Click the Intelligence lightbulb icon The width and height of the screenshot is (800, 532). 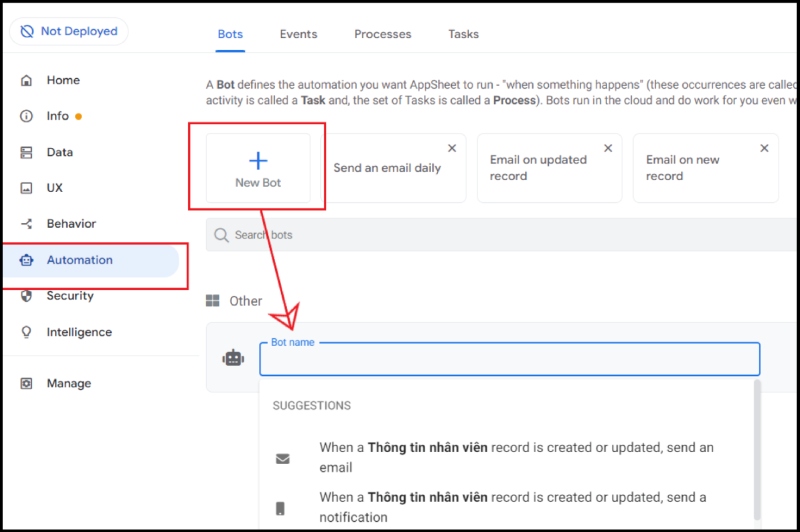coord(26,333)
